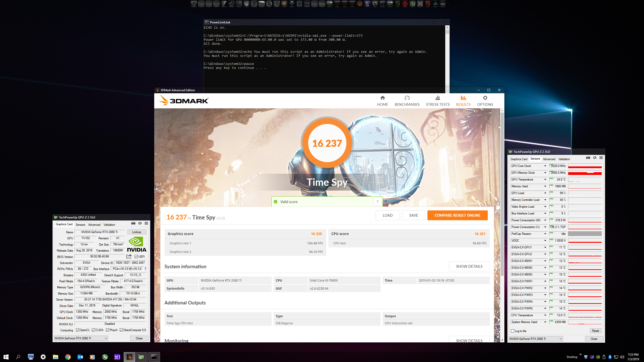Click the Lookup button

(137, 232)
